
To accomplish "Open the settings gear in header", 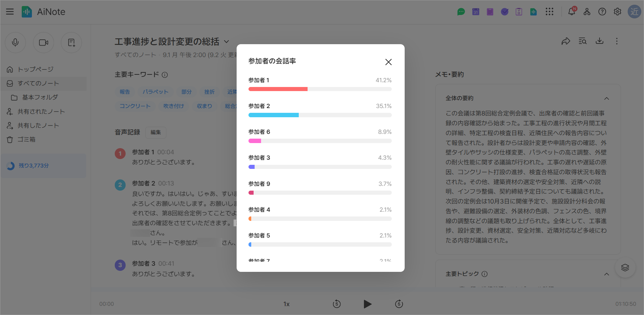I will pos(618,12).
